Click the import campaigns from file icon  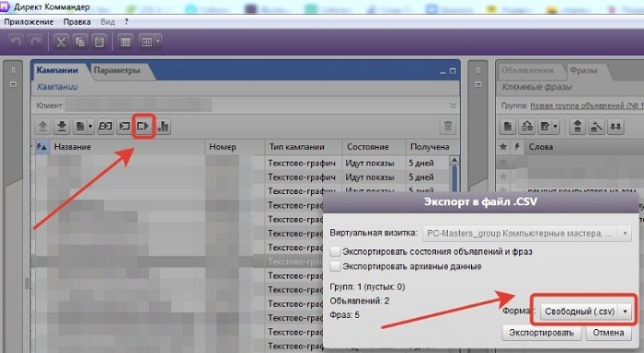point(124,126)
